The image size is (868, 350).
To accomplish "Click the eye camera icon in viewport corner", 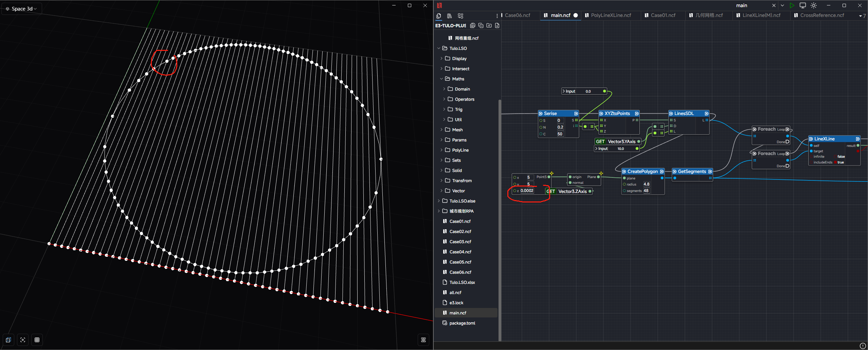I will coord(423,340).
